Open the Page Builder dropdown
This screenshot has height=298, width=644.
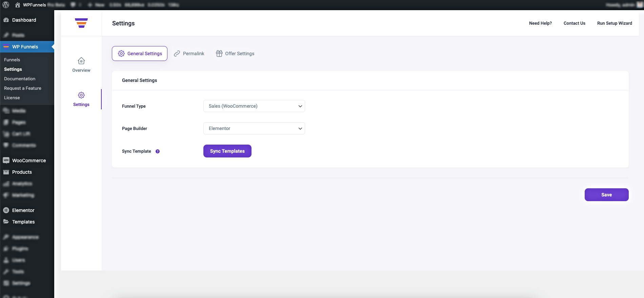254,128
